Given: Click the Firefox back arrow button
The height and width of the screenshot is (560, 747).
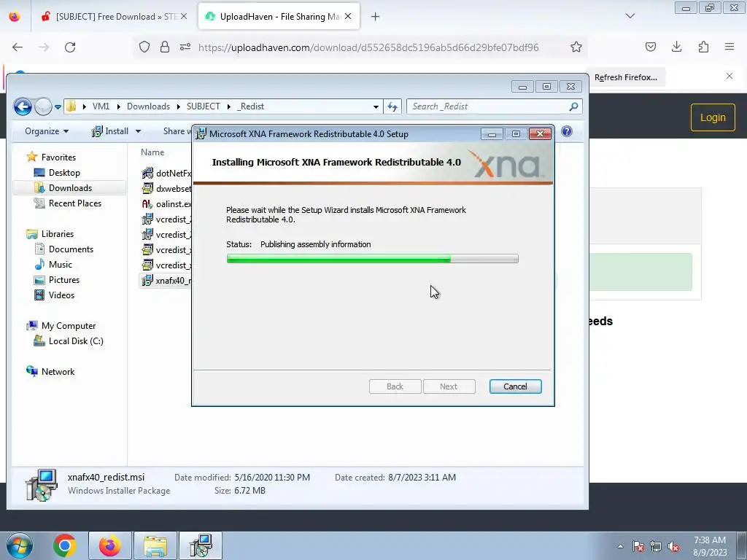Looking at the screenshot, I should coord(18,47).
